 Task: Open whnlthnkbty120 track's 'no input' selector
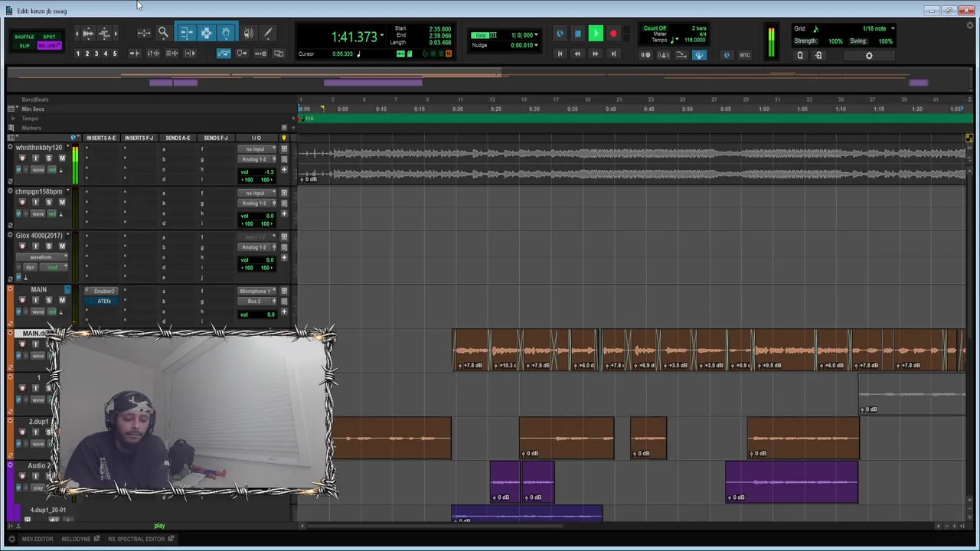tap(256, 149)
